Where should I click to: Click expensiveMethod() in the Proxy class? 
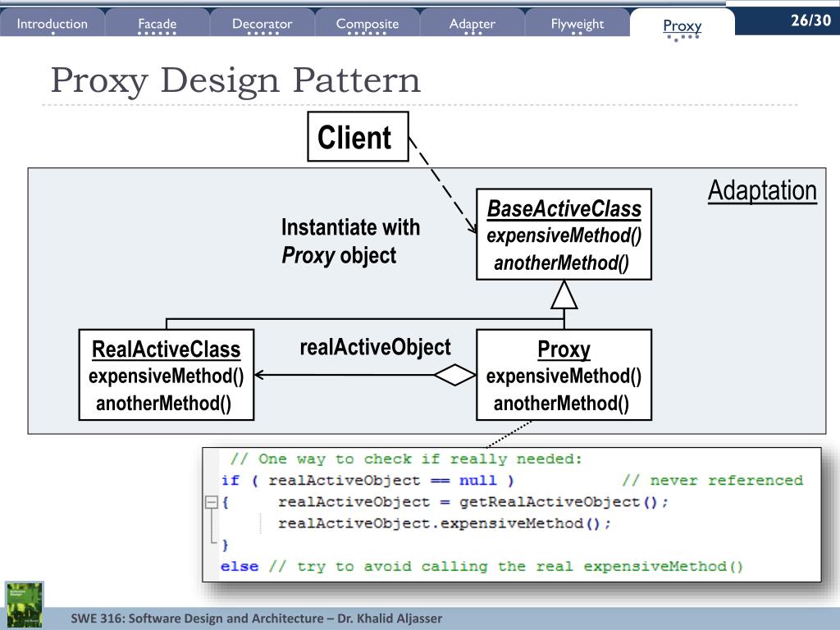(x=564, y=376)
